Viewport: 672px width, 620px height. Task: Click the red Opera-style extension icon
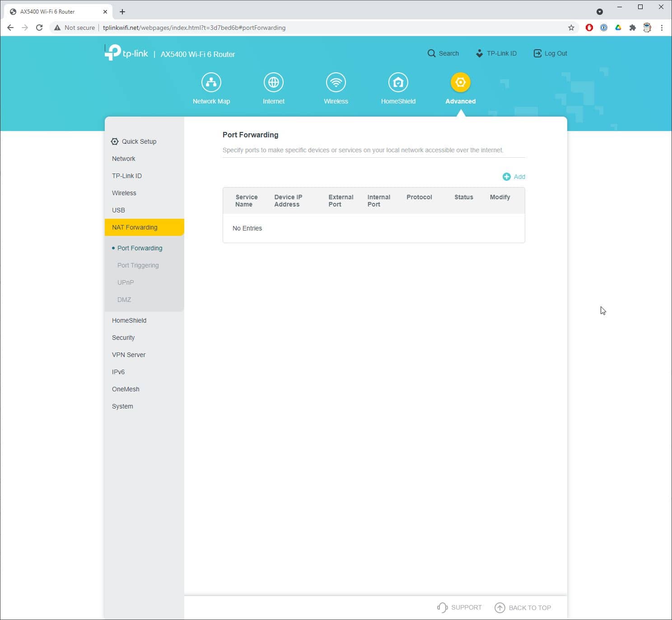click(589, 28)
